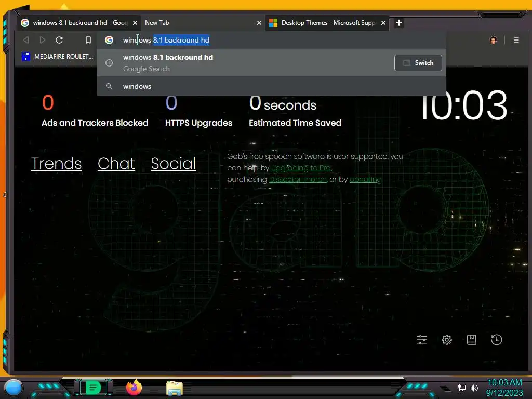Open File Explorer from the taskbar
This screenshot has height=399, width=532.
point(175,388)
